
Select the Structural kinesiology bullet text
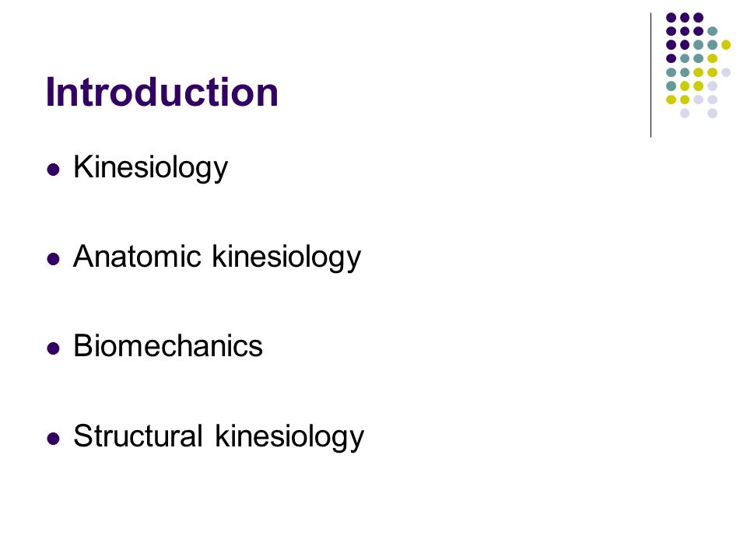coord(219,436)
